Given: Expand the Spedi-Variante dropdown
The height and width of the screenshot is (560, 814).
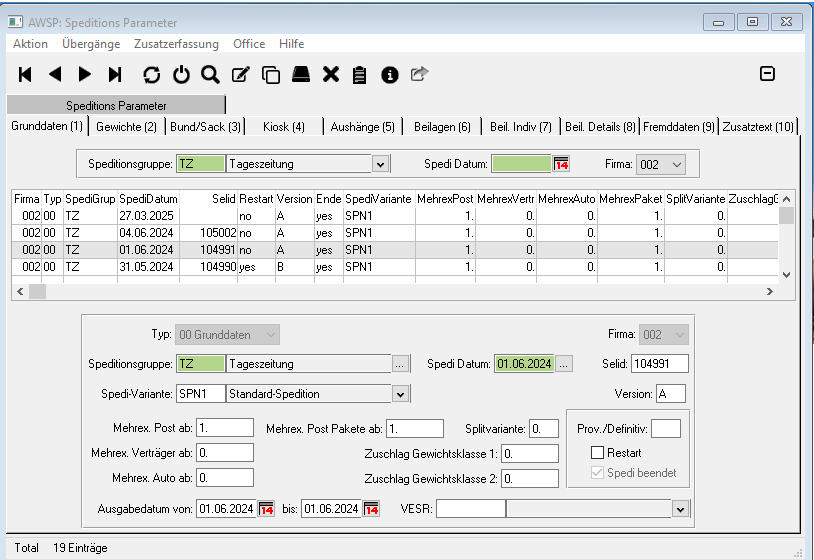Looking at the screenshot, I should click(401, 394).
